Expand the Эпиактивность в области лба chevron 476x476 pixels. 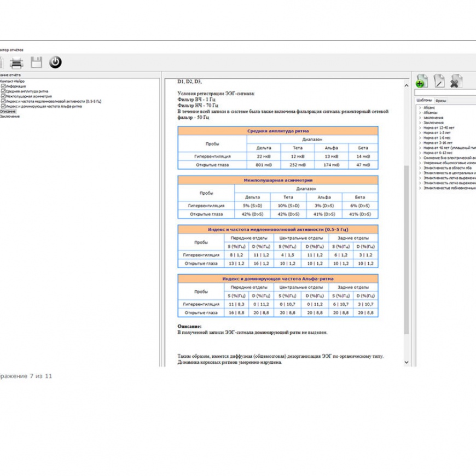pos(420,168)
